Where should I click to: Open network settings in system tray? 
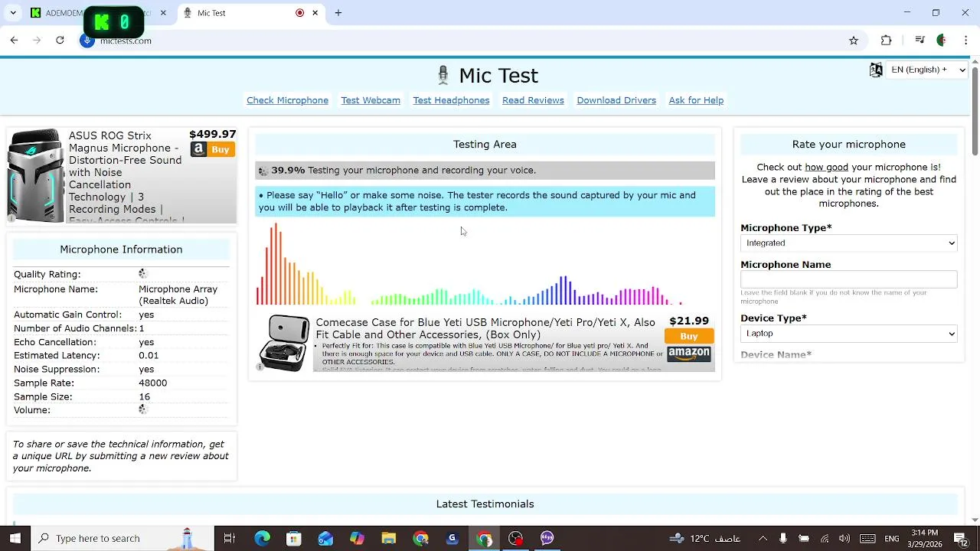825,538
